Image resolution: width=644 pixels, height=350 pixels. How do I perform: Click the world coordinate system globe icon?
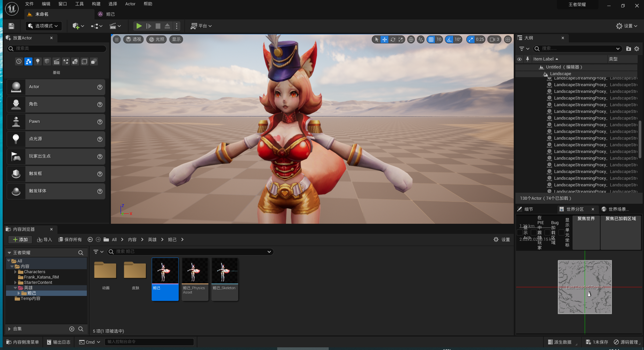411,39
